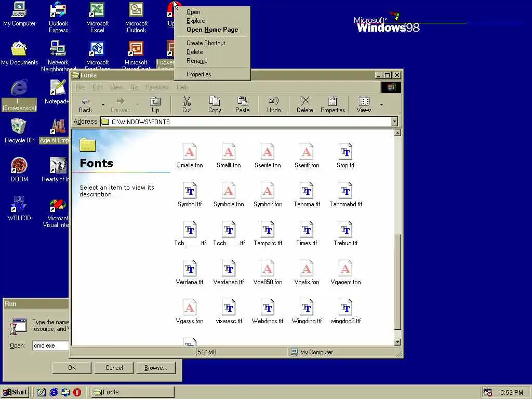This screenshot has width=532, height=399.
Task: Select Tahoma.ttf font file
Action: [x=307, y=195]
